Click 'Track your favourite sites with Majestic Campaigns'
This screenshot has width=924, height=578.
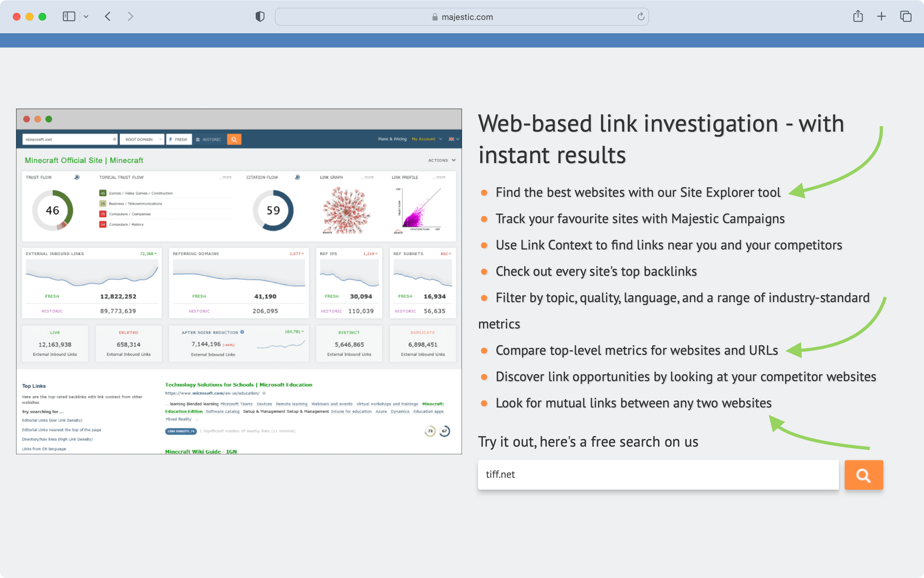coord(640,219)
